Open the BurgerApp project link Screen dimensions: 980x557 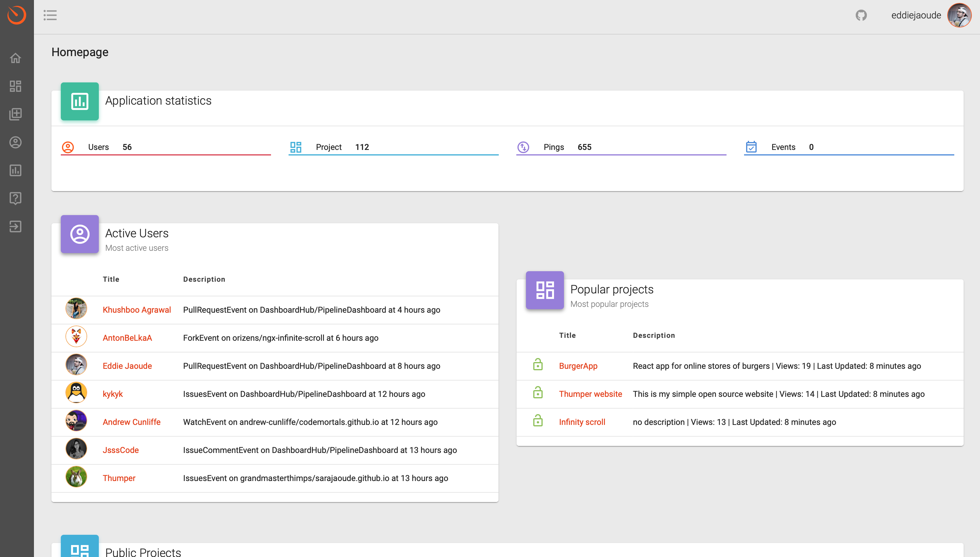click(x=578, y=366)
